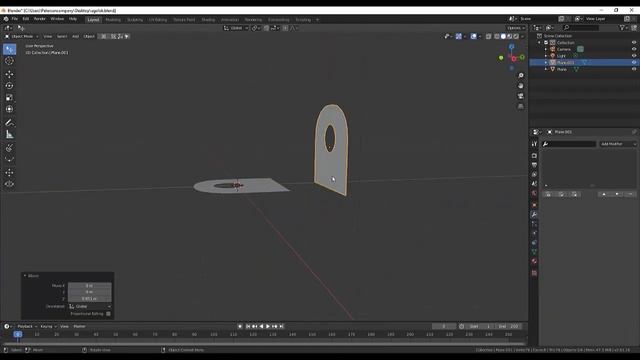640x360 pixels.
Task: Switch perspective/orthographic grid icon
Action: [x=520, y=106]
